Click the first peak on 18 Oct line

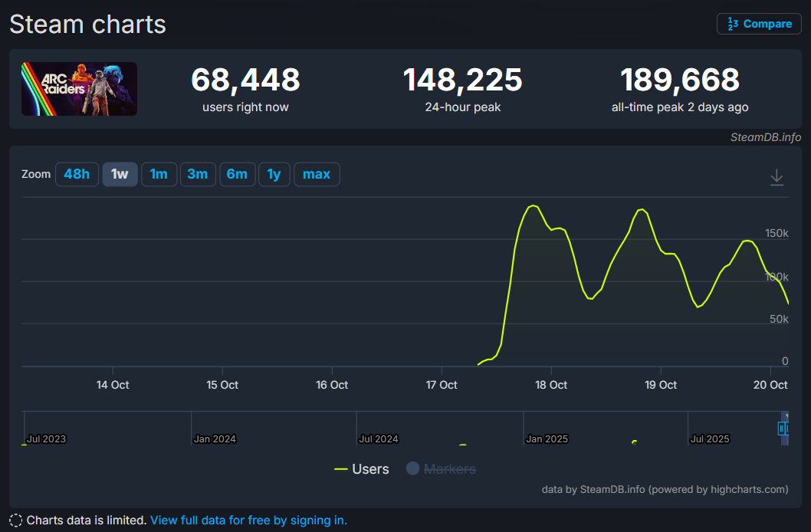[533, 206]
